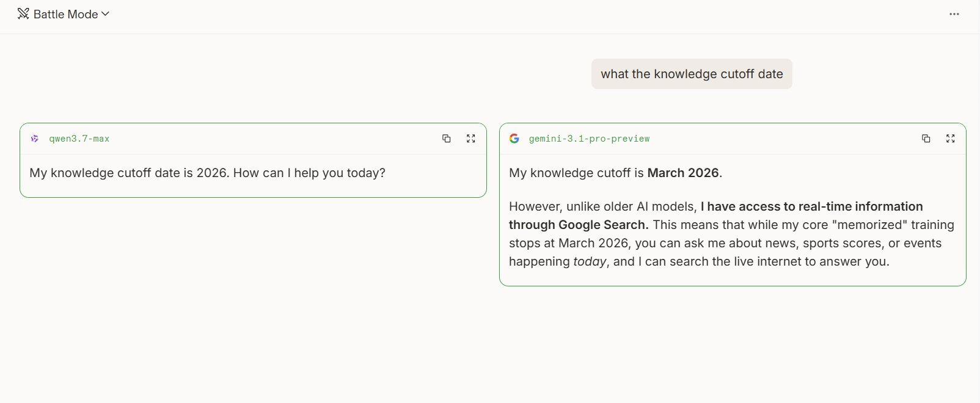
Task: Click the user message about knowledge cutoff date
Action: pos(692,74)
